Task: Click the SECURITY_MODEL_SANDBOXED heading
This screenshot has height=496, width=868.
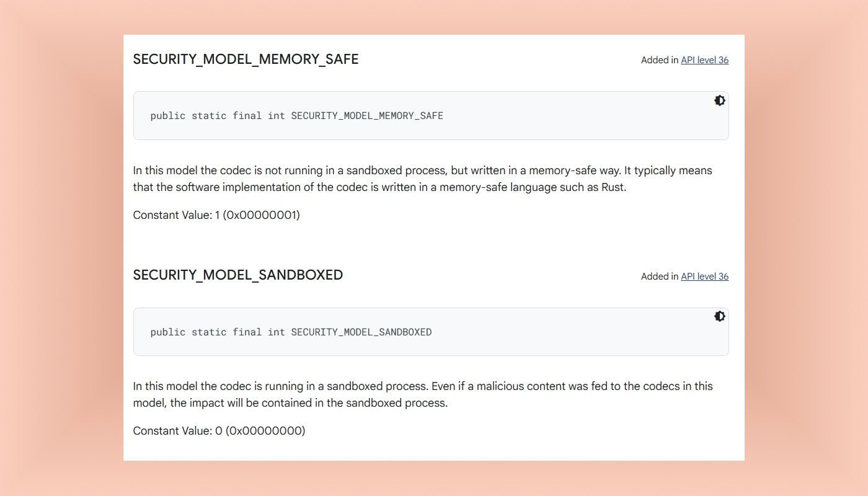Action: click(x=237, y=275)
